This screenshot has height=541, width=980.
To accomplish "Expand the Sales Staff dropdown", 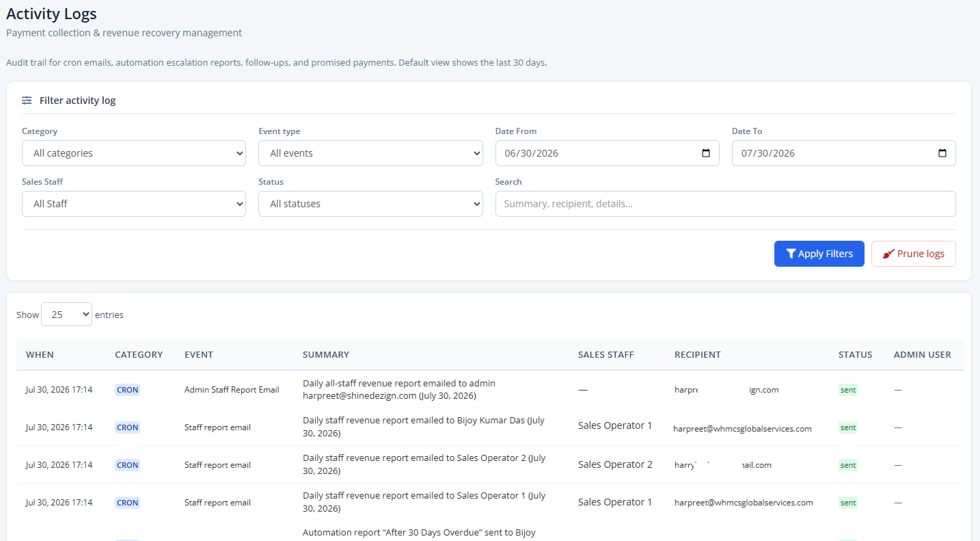I will [134, 204].
